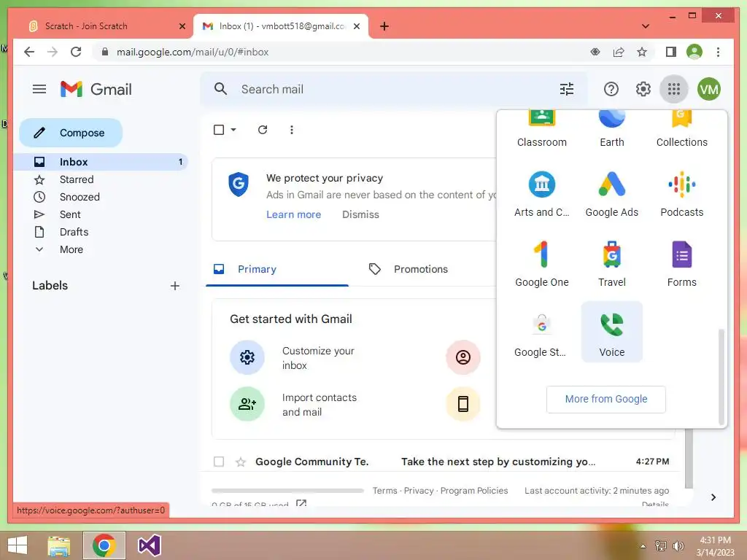This screenshot has width=747, height=560.
Task: Open Google Ads app
Action: click(x=612, y=194)
